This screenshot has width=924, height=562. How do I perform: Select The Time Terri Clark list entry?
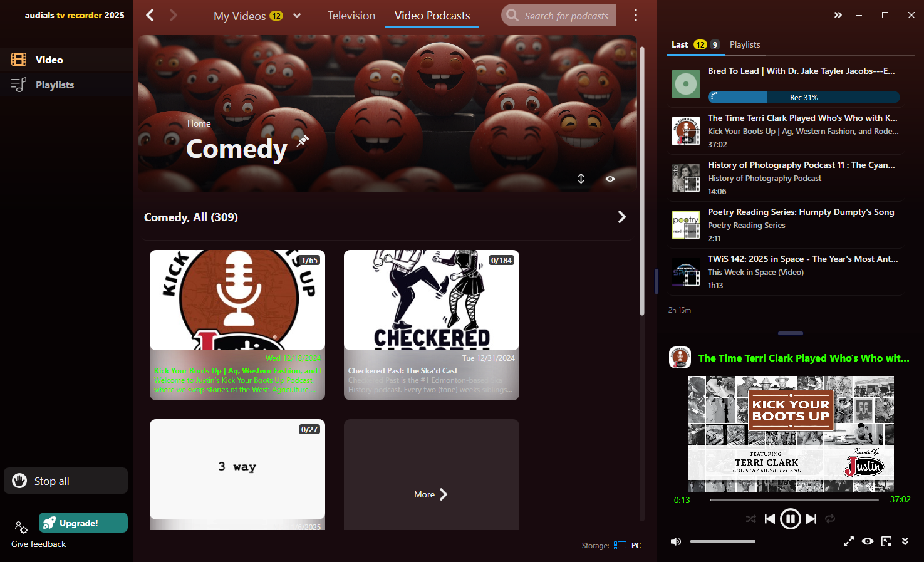pos(786,131)
